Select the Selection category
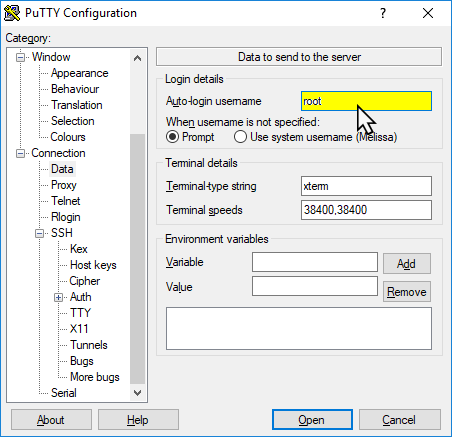Image resolution: width=452 pixels, height=437 pixels. [73, 121]
